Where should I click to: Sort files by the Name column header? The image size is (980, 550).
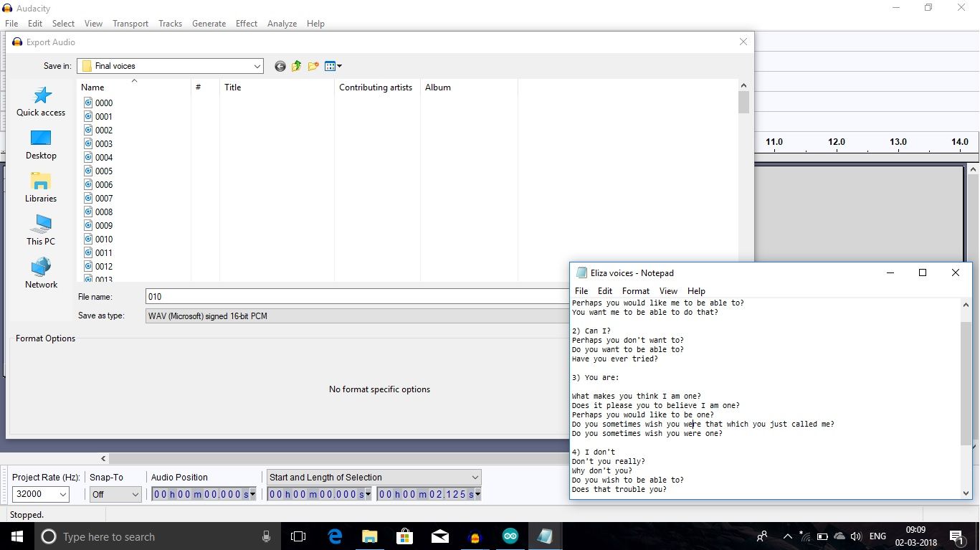pos(92,87)
